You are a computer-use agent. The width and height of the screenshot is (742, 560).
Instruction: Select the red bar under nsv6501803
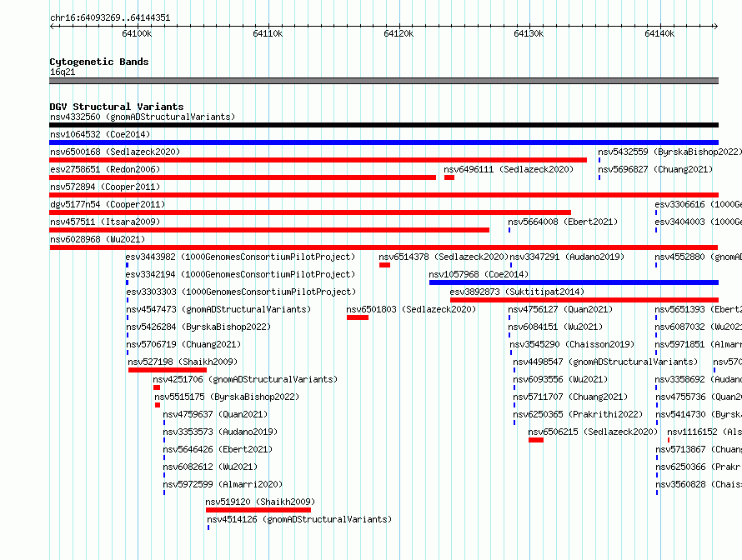click(x=358, y=317)
